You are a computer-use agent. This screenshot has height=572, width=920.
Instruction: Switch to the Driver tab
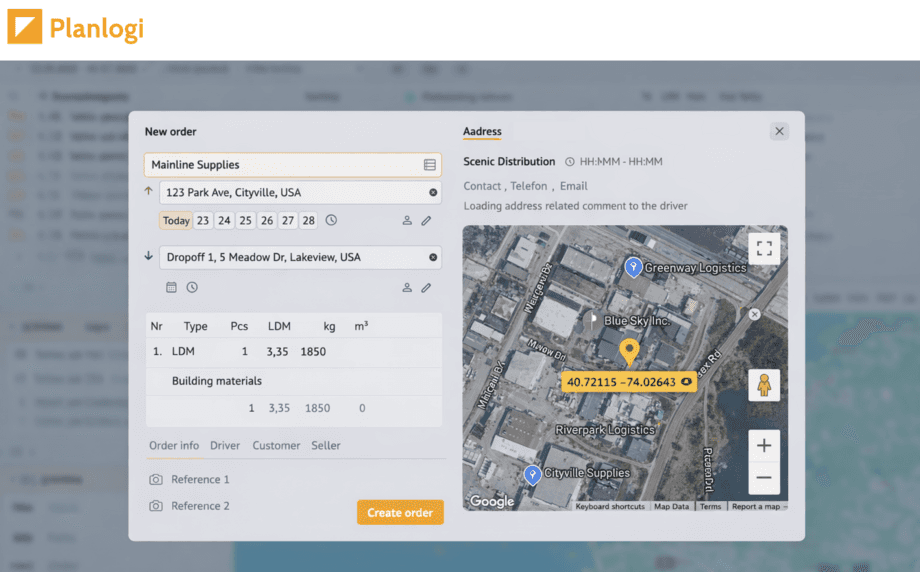point(225,445)
